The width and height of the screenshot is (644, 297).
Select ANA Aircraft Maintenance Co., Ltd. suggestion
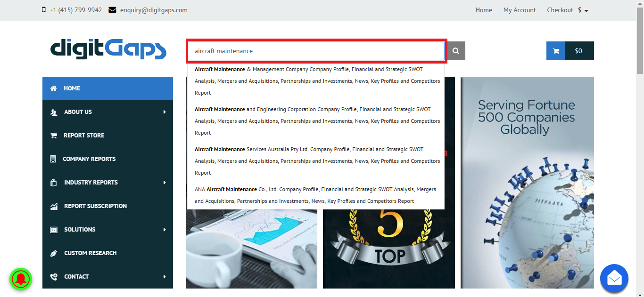point(316,195)
